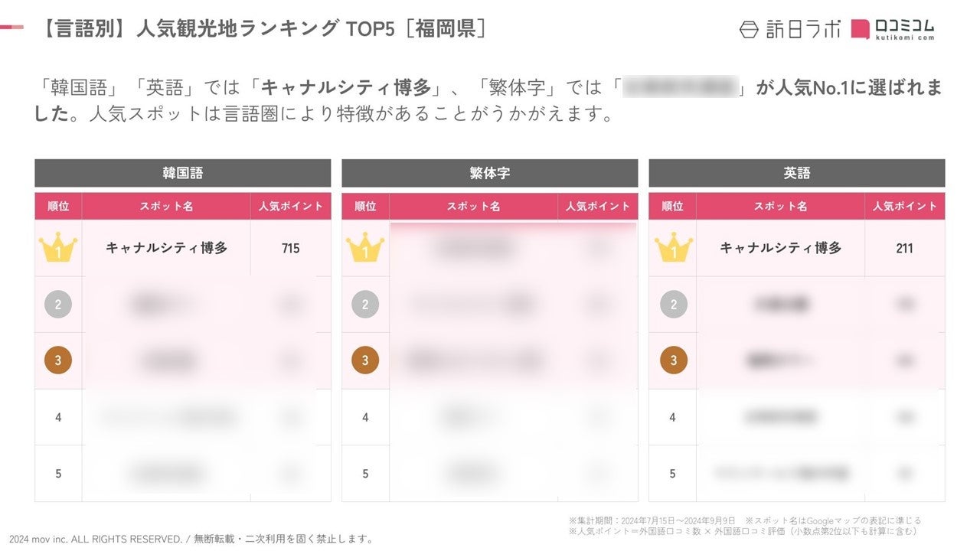This screenshot has height=551, width=980.
Task: Click the 人気ポイント column header under 韓国語
Action: tap(290, 206)
